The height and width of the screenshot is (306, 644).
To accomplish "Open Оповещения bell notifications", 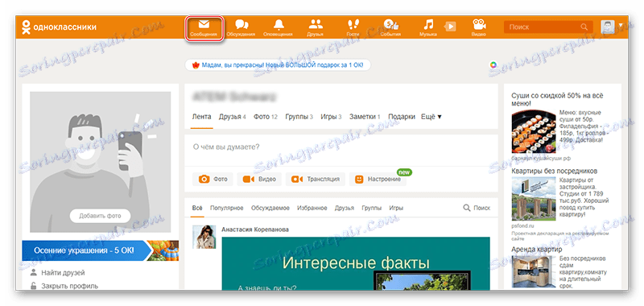I will pyautogui.click(x=279, y=27).
